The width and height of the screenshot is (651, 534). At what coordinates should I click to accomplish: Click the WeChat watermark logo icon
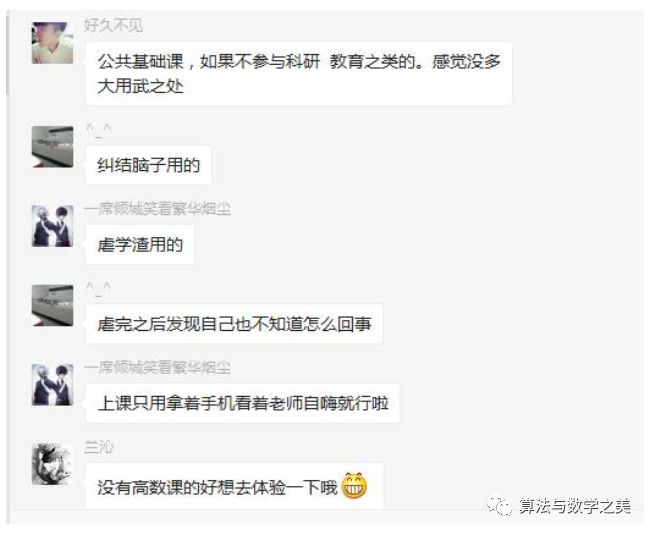pyautogui.click(x=499, y=506)
